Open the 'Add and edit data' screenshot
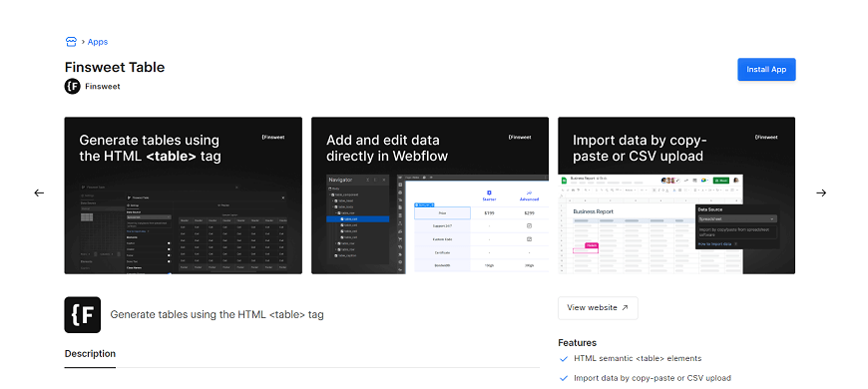This screenshot has height=389, width=868. click(430, 195)
